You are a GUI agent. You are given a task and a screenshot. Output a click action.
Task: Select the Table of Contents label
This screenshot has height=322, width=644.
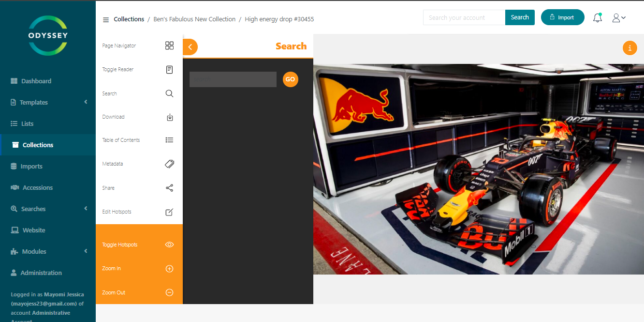click(121, 140)
